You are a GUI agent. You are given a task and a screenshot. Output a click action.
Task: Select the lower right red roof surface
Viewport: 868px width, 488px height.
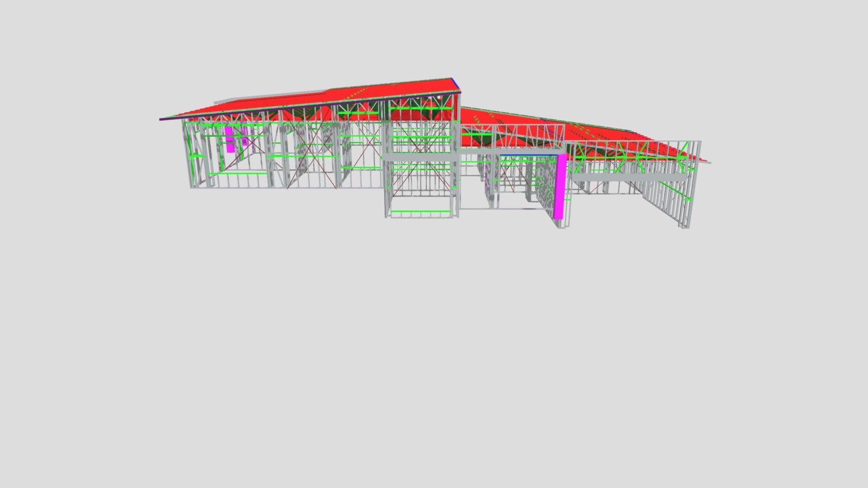[x=583, y=131]
